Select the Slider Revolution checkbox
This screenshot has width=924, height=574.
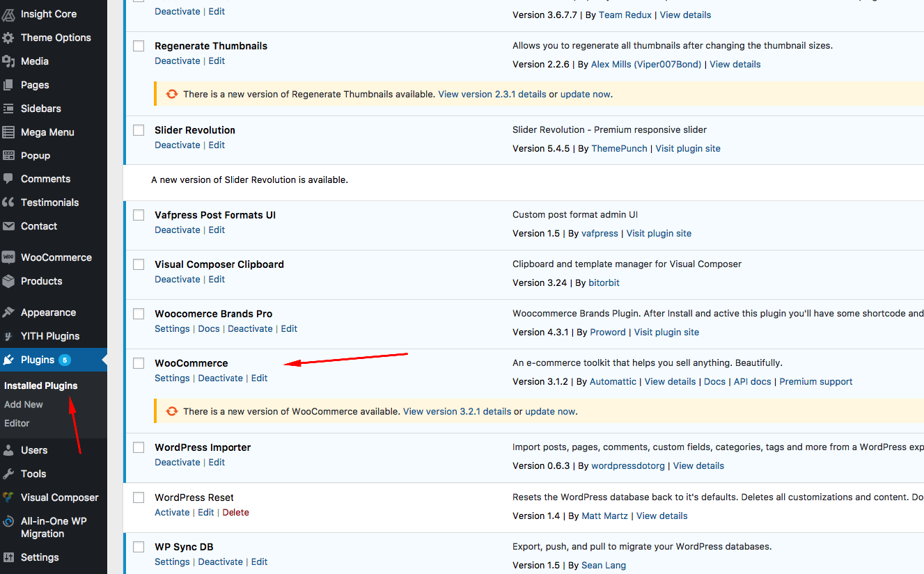(x=139, y=130)
